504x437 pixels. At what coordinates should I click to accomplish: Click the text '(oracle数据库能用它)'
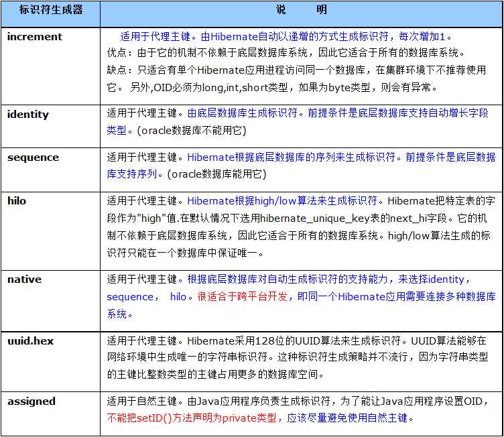tap(217, 174)
